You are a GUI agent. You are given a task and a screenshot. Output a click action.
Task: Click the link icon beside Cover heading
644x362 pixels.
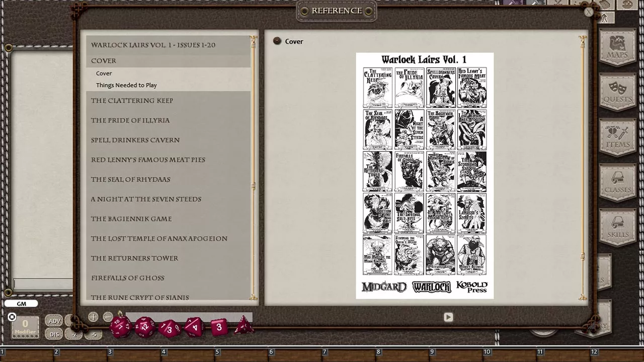coord(277,41)
